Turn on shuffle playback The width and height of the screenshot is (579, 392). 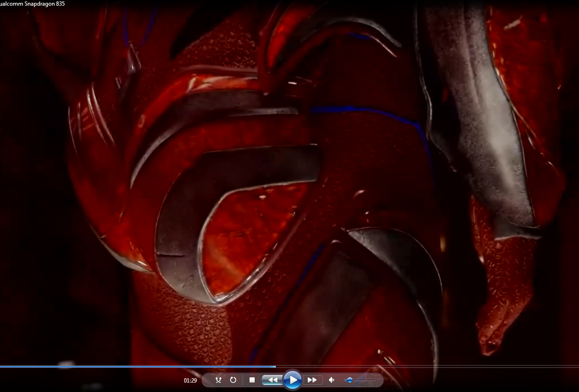click(218, 380)
